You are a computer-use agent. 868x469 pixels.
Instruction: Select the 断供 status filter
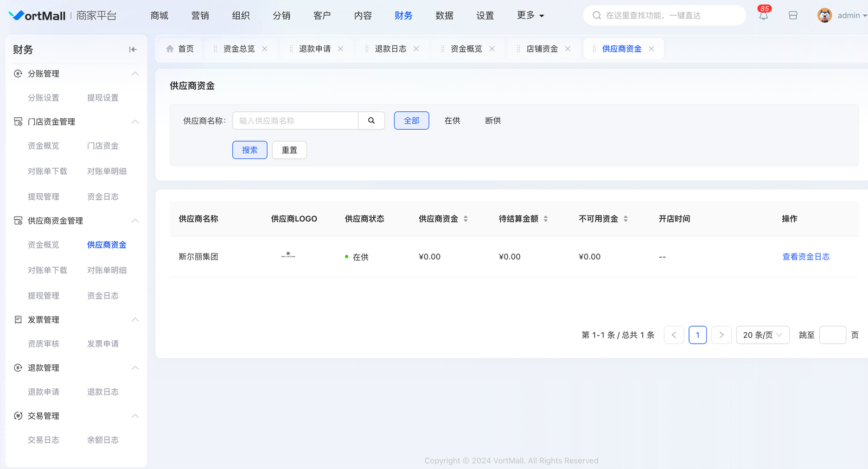(493, 121)
